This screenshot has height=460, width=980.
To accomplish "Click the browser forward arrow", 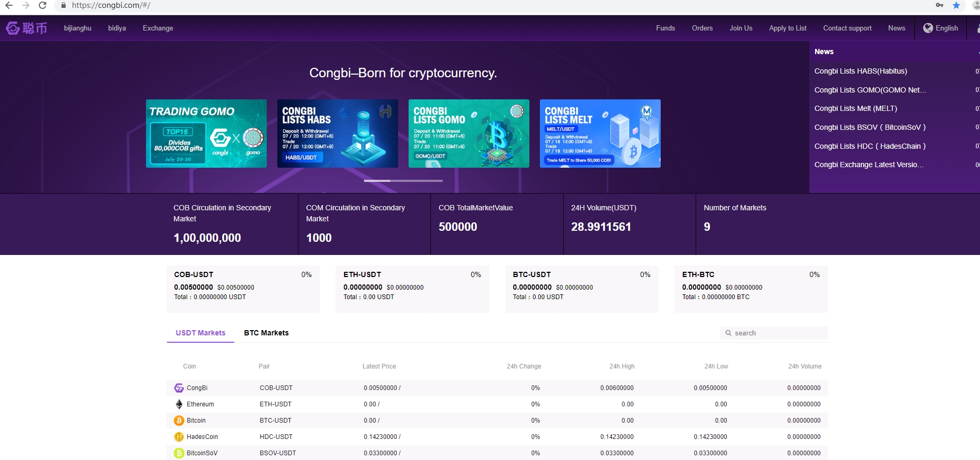I will coord(25,5).
